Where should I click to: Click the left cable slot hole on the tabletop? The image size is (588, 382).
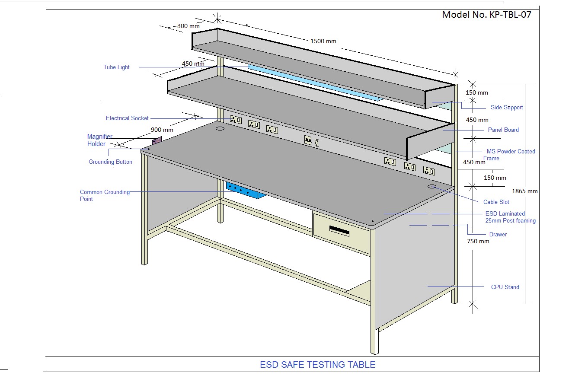coord(220,128)
